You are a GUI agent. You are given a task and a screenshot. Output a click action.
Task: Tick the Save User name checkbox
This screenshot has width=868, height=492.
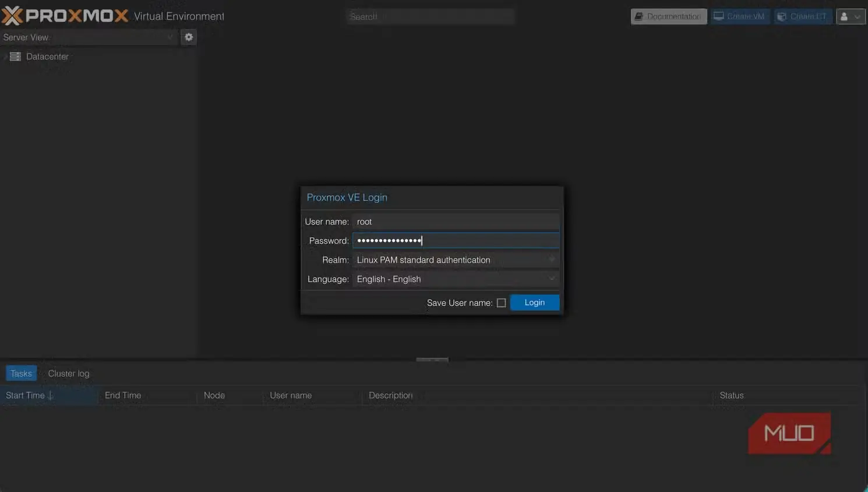(x=501, y=303)
